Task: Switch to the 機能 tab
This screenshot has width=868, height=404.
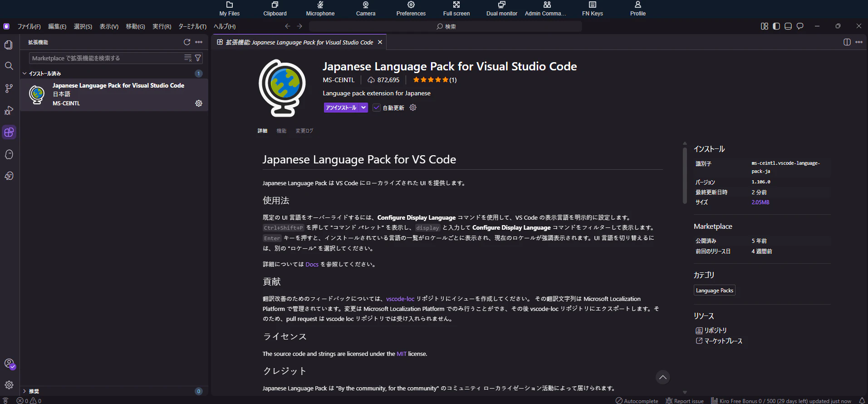Action: 281,131
